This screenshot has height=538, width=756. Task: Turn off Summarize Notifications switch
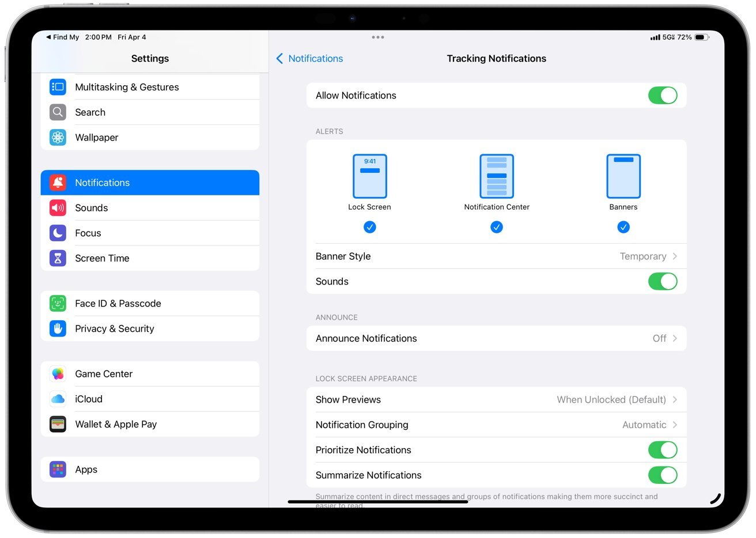click(x=663, y=475)
